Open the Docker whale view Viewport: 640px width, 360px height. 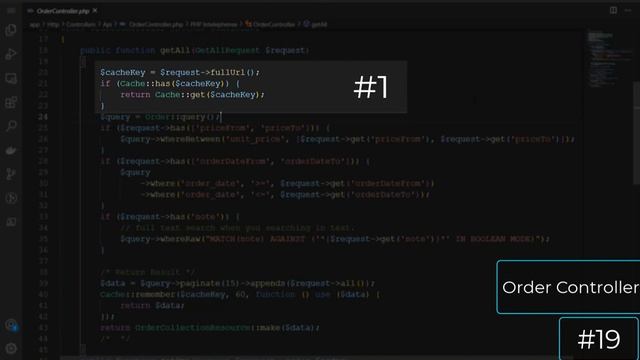click(11, 150)
